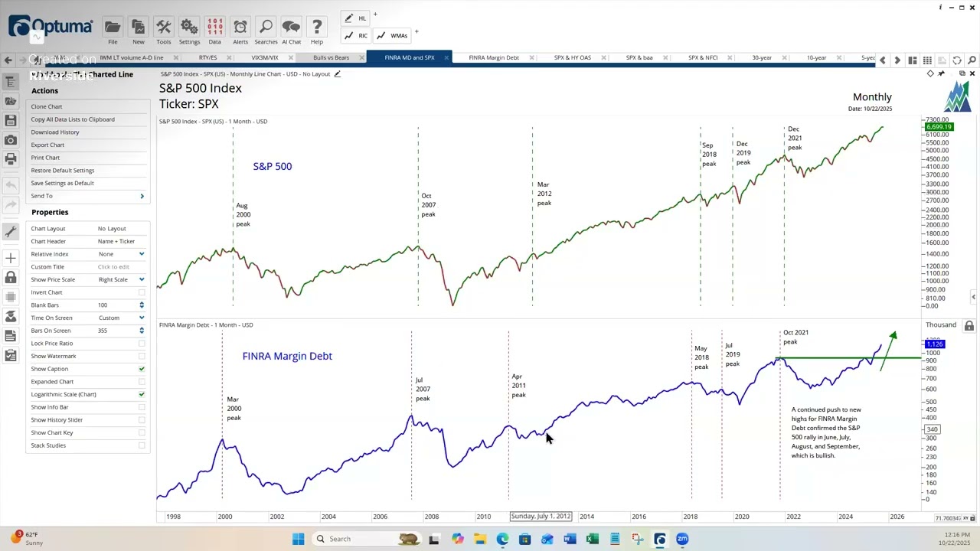Enable the Invert Chart checkbox
Screen dimensions: 980x551
pos(142,292)
